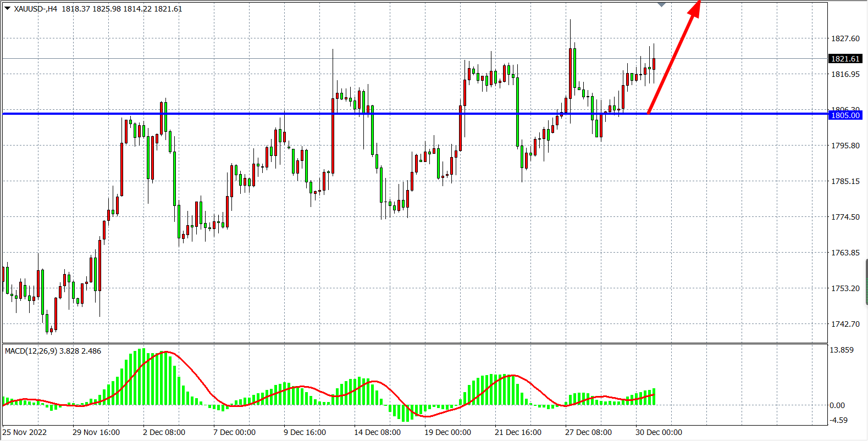
Task: Click the -4.59 MACD scale value
Action: point(838,420)
